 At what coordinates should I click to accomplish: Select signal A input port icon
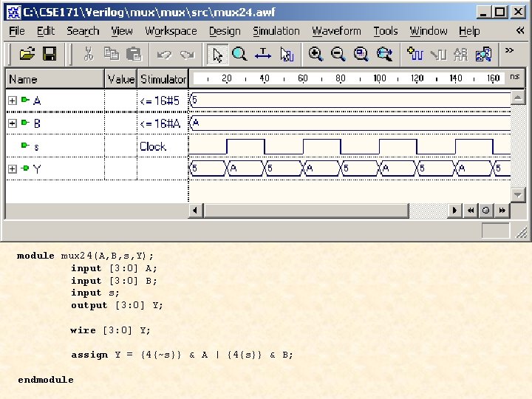click(25, 100)
